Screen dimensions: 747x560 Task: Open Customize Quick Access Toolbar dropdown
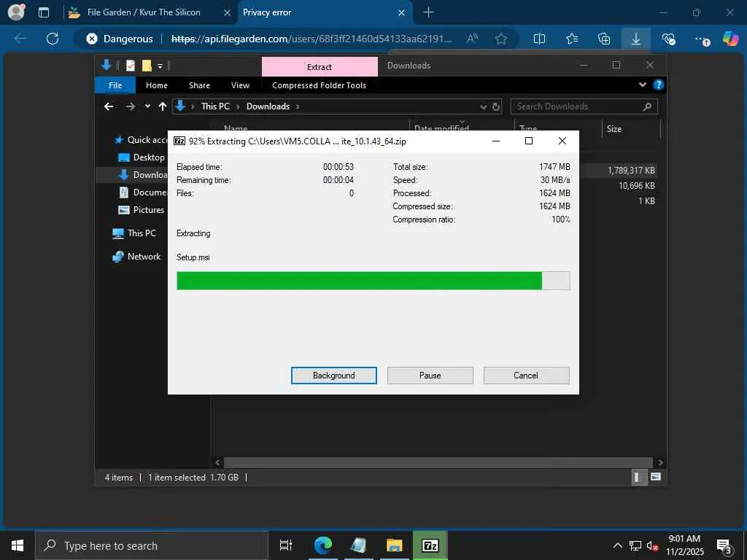[x=160, y=66]
